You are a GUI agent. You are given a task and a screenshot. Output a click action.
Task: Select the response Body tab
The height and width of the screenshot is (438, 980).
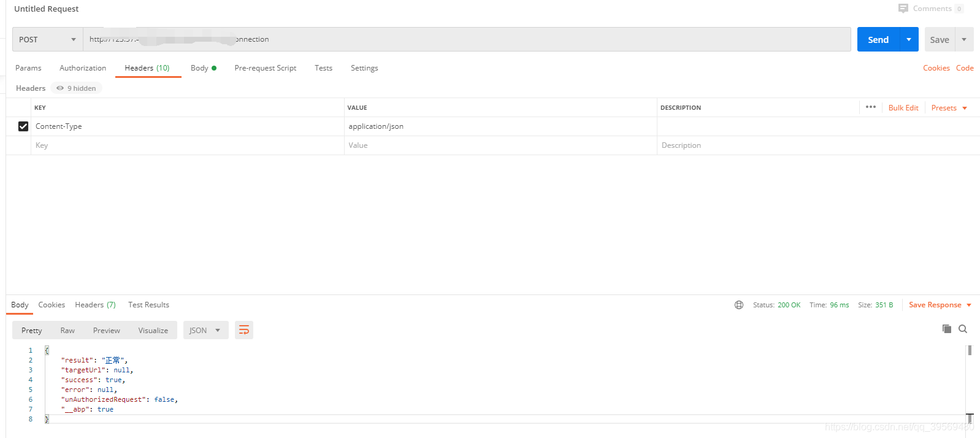[x=20, y=305]
